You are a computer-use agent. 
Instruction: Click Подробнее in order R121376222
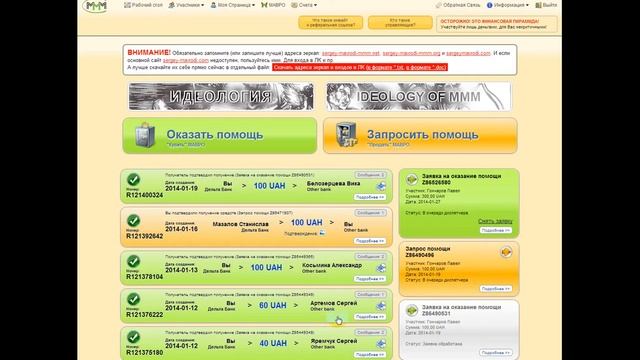pyautogui.click(x=370, y=317)
